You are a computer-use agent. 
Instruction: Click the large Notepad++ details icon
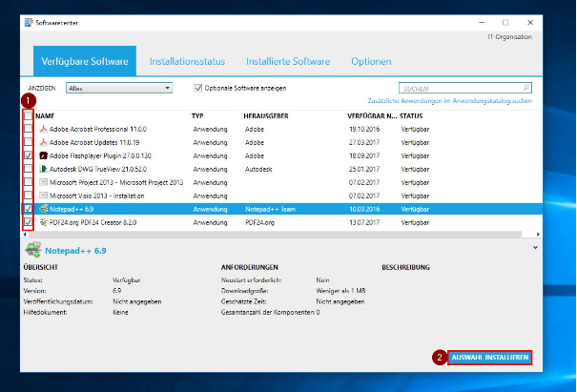tap(33, 250)
